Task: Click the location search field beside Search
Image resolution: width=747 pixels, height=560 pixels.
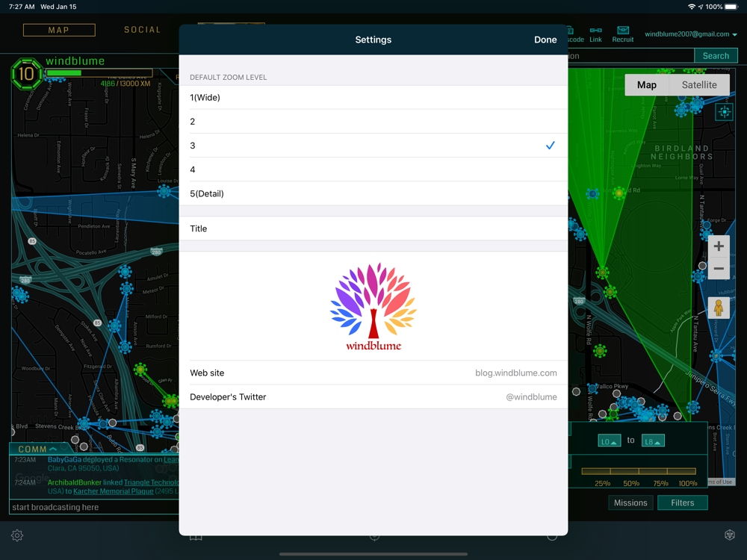Action: [630, 56]
